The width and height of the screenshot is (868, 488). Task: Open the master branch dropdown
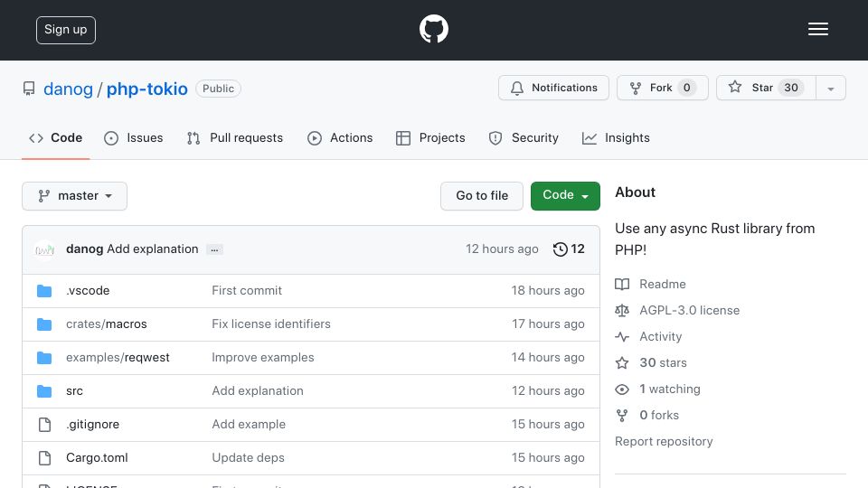[75, 196]
